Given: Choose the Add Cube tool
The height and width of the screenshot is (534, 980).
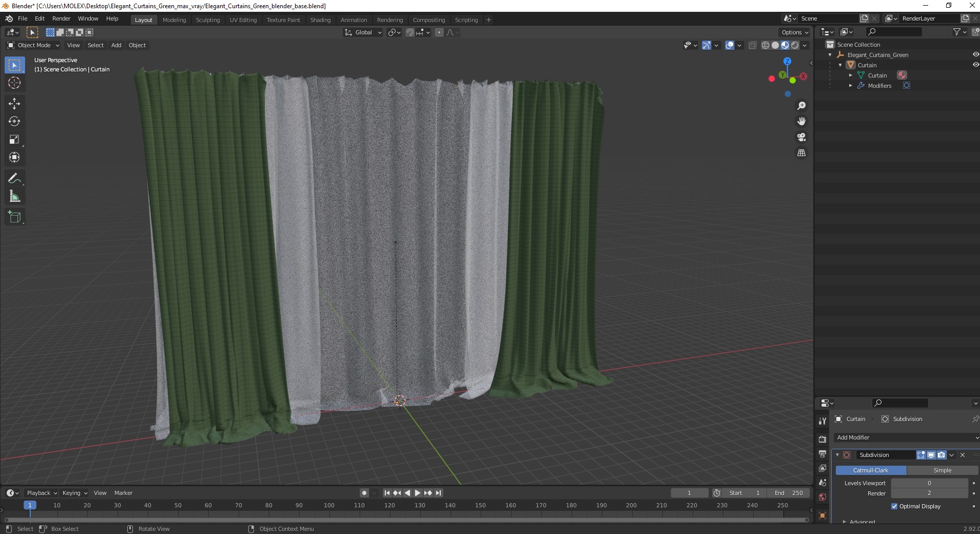Looking at the screenshot, I should tap(14, 217).
